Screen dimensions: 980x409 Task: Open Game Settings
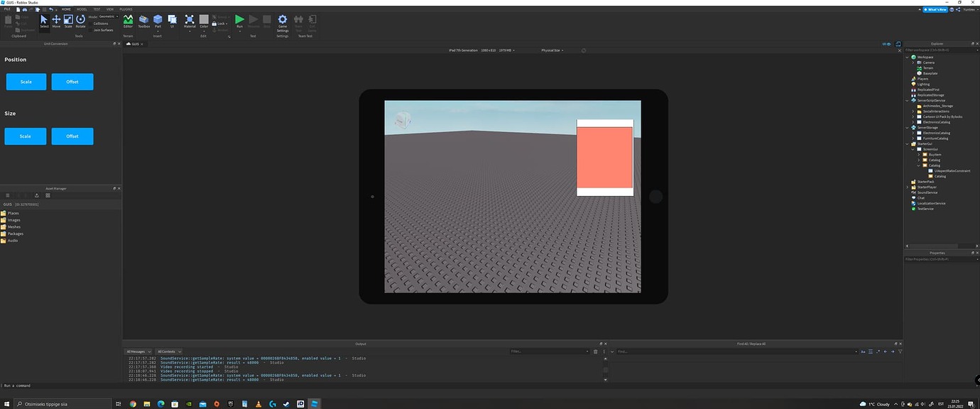[x=283, y=23]
